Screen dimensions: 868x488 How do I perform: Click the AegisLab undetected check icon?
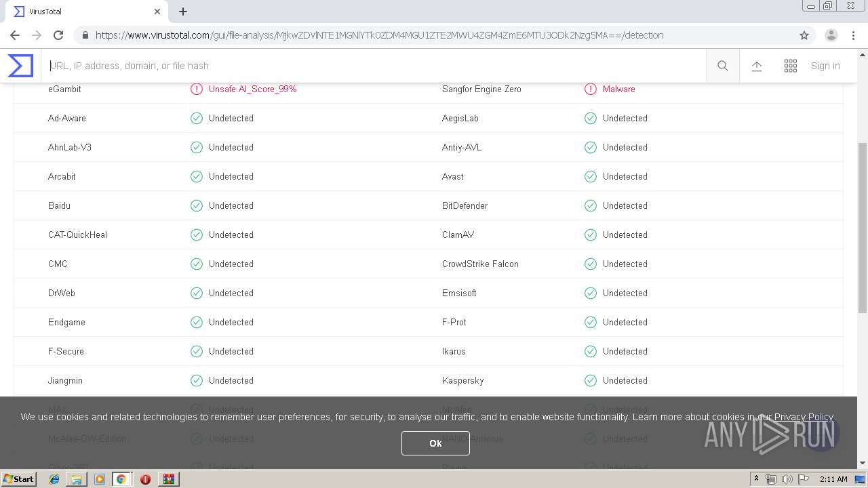pyautogui.click(x=591, y=118)
